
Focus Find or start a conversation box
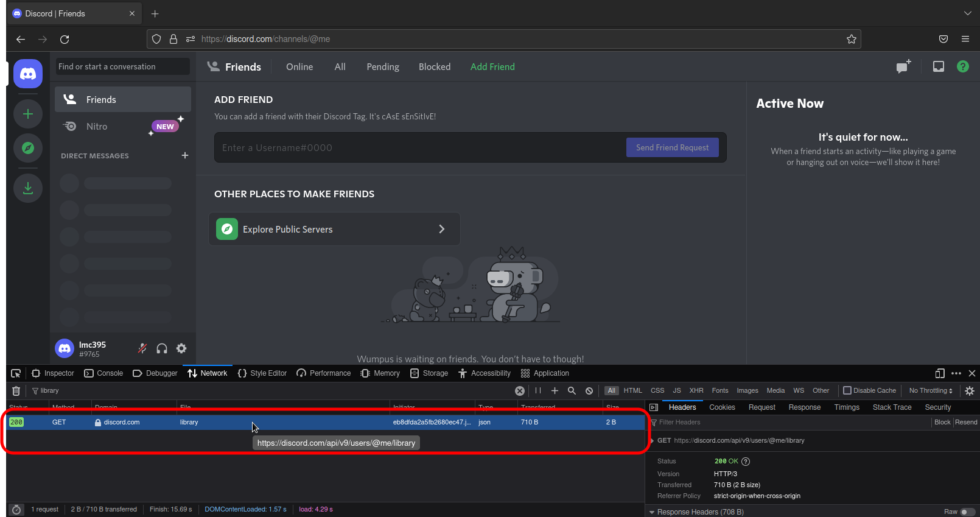click(122, 66)
